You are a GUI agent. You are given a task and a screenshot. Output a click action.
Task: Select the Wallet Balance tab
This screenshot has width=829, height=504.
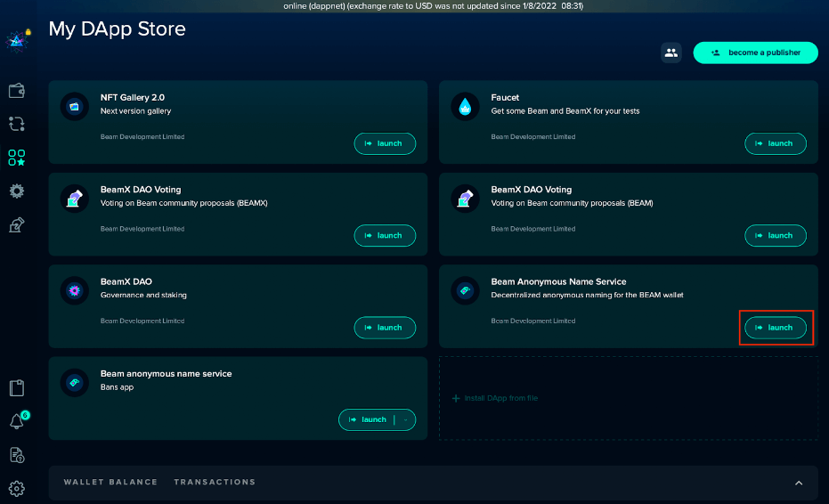[110, 482]
